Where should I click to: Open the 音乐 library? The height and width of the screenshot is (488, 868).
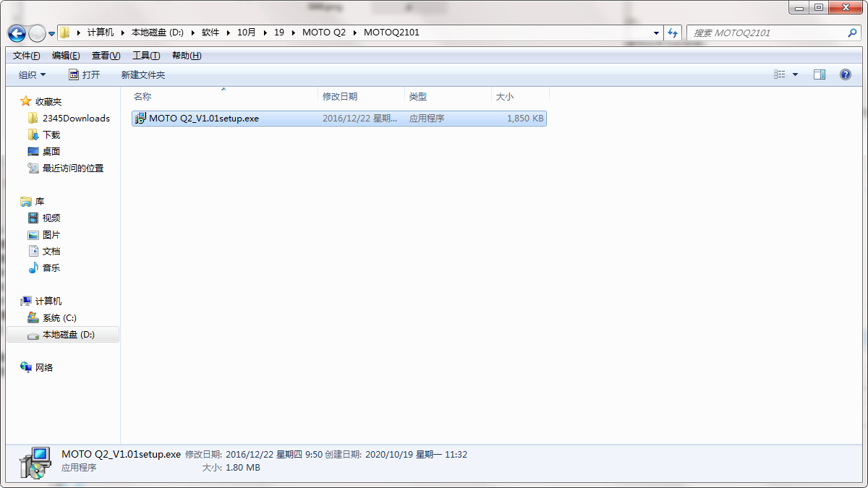click(x=51, y=267)
